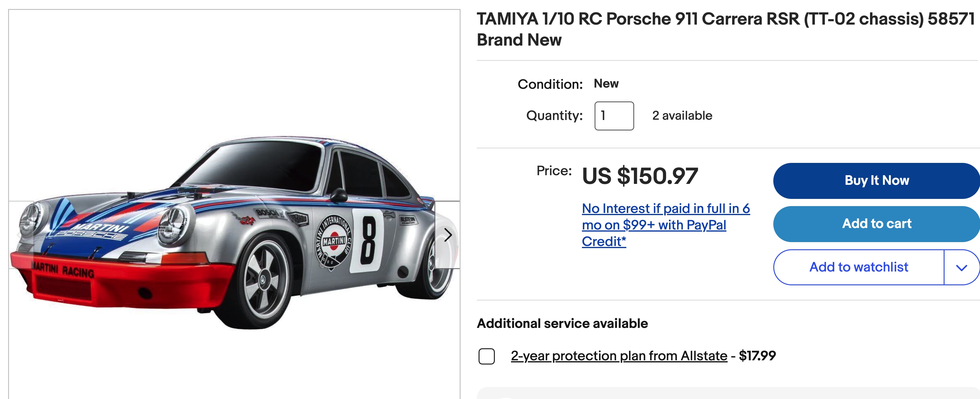Click the US $150.97 price text
The image size is (980, 399).
click(640, 176)
